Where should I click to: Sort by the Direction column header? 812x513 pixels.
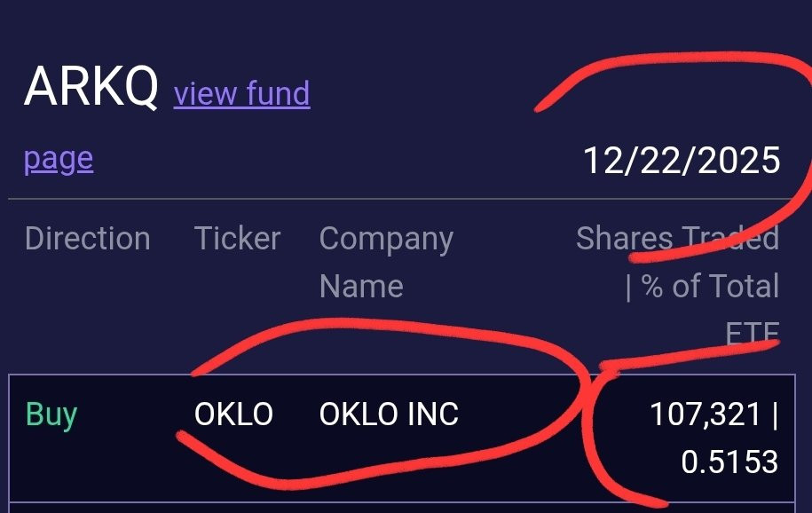(87, 239)
